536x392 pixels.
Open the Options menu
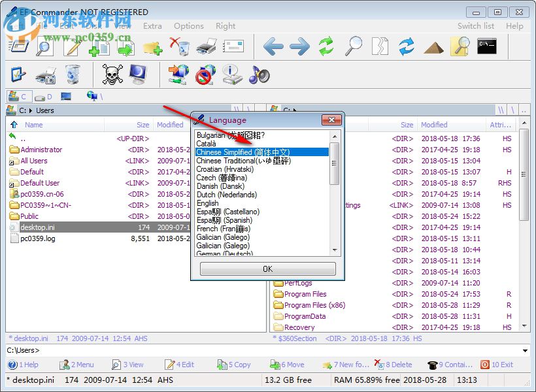click(x=188, y=26)
